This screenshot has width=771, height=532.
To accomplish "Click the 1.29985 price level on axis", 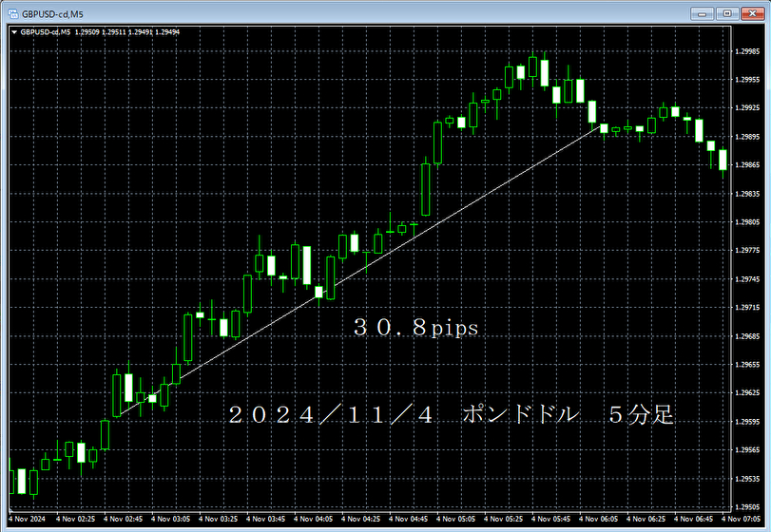I will click(748, 51).
